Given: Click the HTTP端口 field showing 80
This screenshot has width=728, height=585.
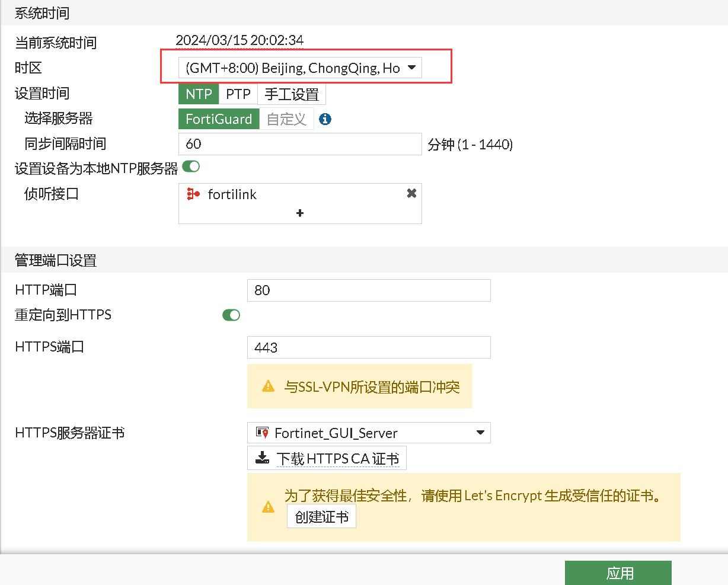Looking at the screenshot, I should (369, 290).
